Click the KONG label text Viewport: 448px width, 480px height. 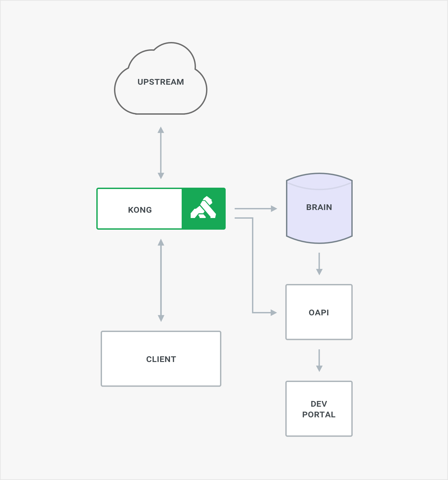[140, 210]
